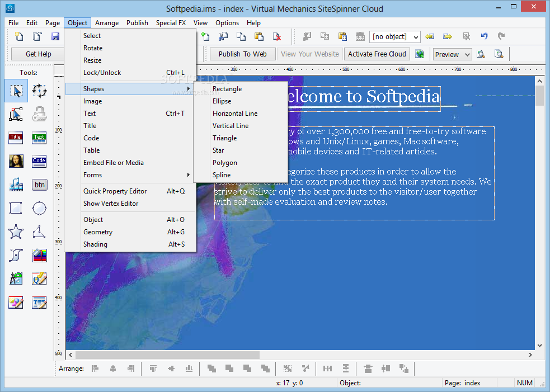550x392 pixels.
Task: Select the Rectangle shape tool in Tools
Action: tap(16, 208)
